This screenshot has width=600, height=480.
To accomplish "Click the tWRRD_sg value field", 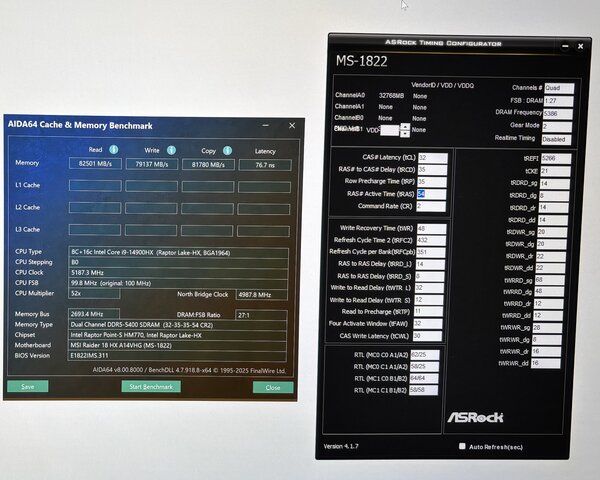I will click(x=549, y=280).
